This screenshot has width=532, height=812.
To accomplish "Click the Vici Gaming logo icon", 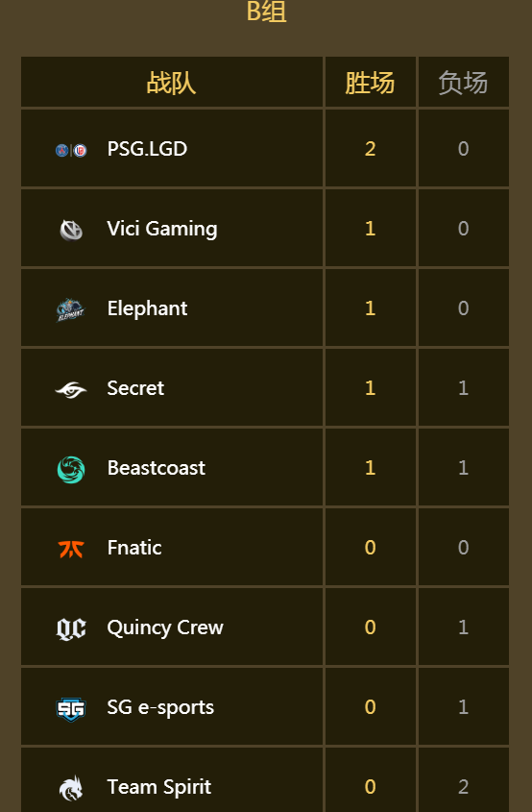I will (x=71, y=230).
